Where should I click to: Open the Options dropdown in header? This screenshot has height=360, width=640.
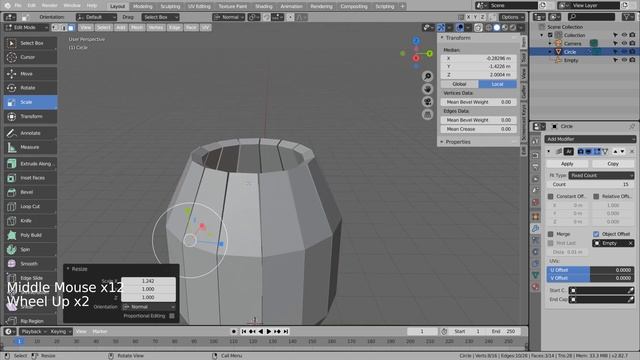click(x=512, y=17)
